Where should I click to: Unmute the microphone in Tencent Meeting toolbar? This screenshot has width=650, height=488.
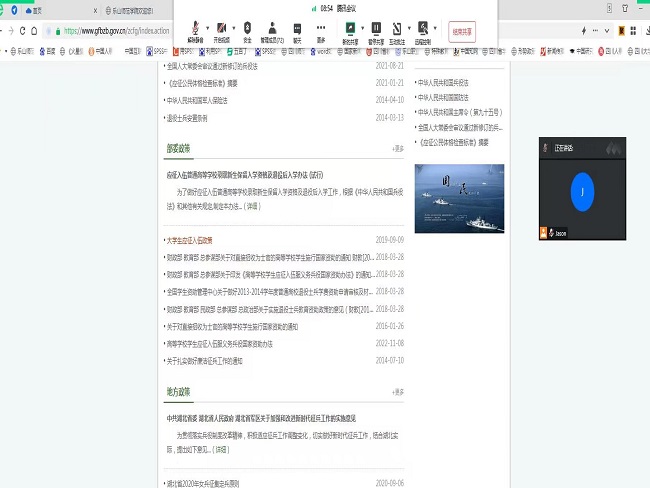pyautogui.click(x=195, y=32)
